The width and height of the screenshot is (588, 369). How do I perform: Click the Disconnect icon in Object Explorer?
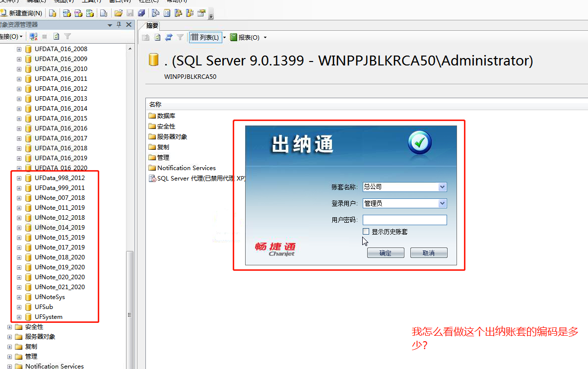coord(33,36)
